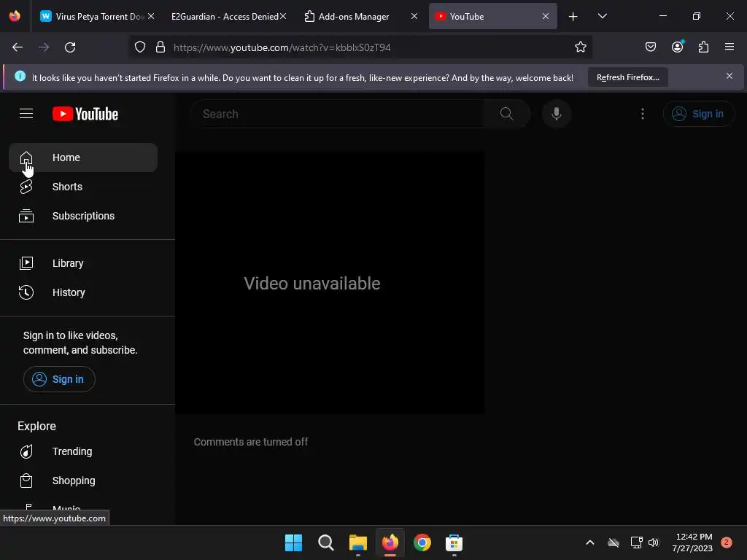This screenshot has width=747, height=560.
Task: Focus the YouTube Search field
Action: pyautogui.click(x=338, y=114)
